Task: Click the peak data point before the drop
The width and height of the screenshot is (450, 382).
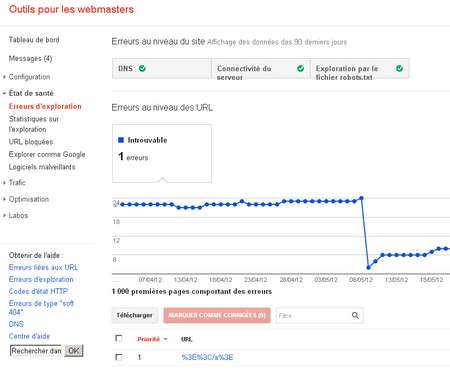Action: (361, 198)
